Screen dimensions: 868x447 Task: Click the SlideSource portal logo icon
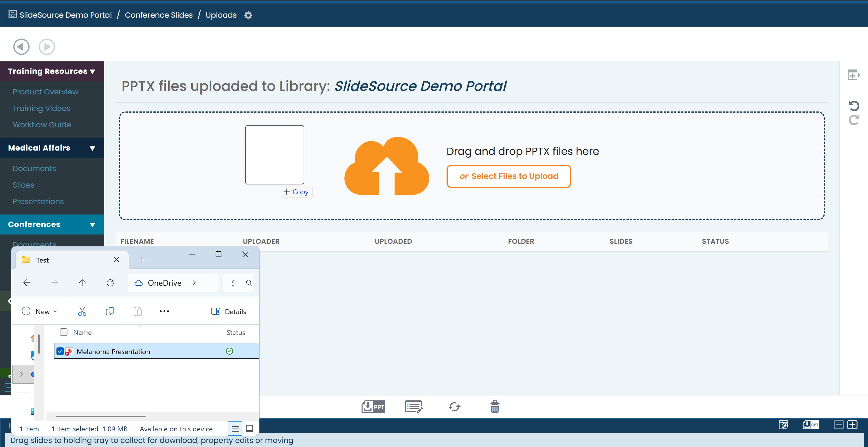coord(12,14)
